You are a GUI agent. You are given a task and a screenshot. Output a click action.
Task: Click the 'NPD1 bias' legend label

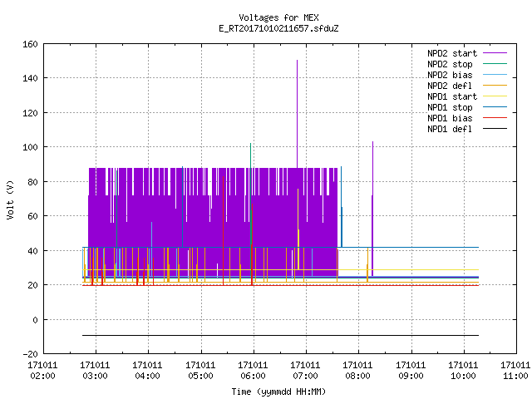click(450, 118)
